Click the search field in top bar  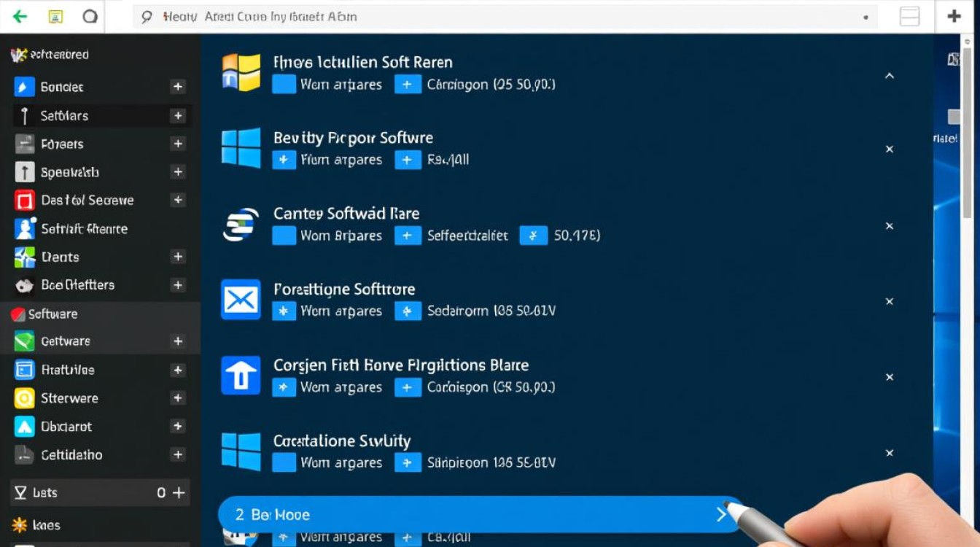tap(503, 17)
